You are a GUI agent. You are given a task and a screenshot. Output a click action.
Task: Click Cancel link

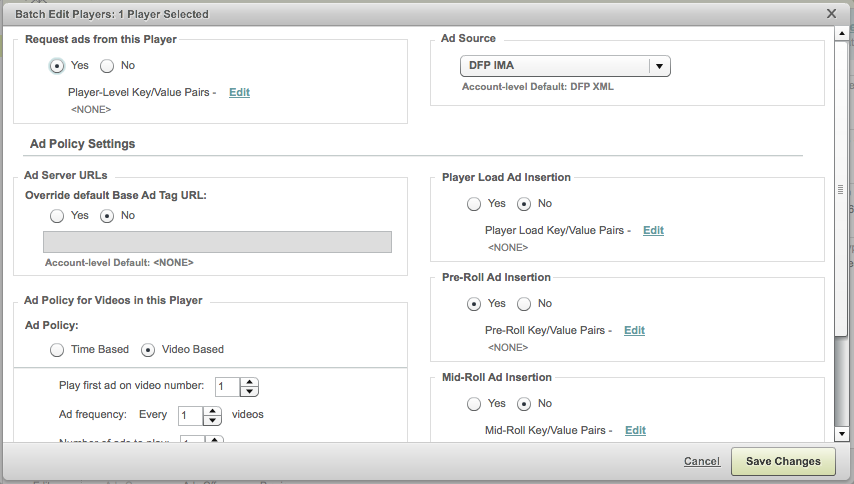click(702, 461)
